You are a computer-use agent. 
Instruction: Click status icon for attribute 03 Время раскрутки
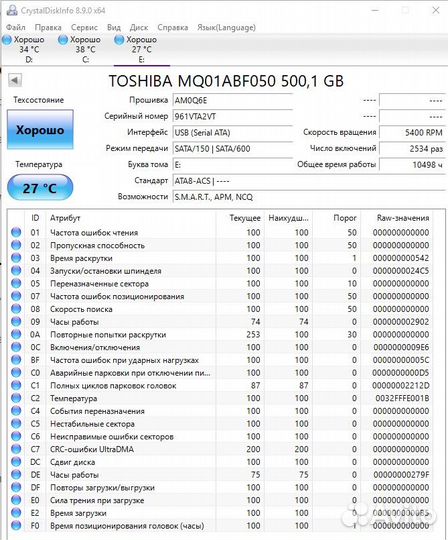coord(16,258)
